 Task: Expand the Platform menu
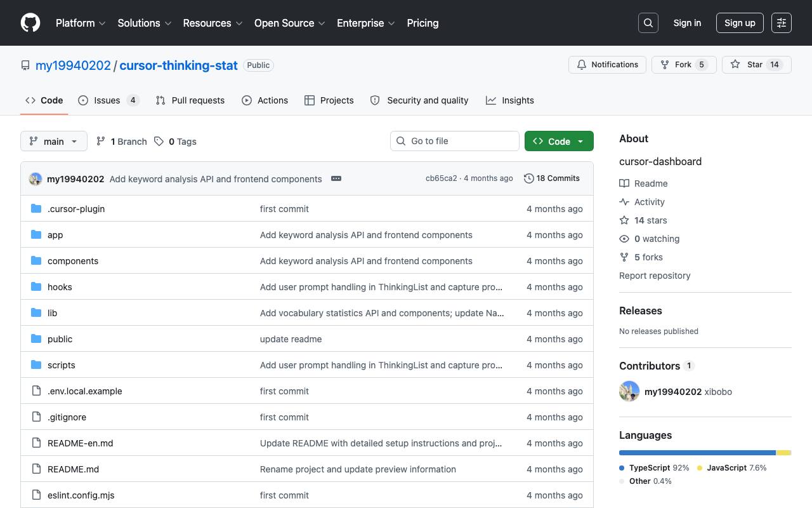click(81, 23)
